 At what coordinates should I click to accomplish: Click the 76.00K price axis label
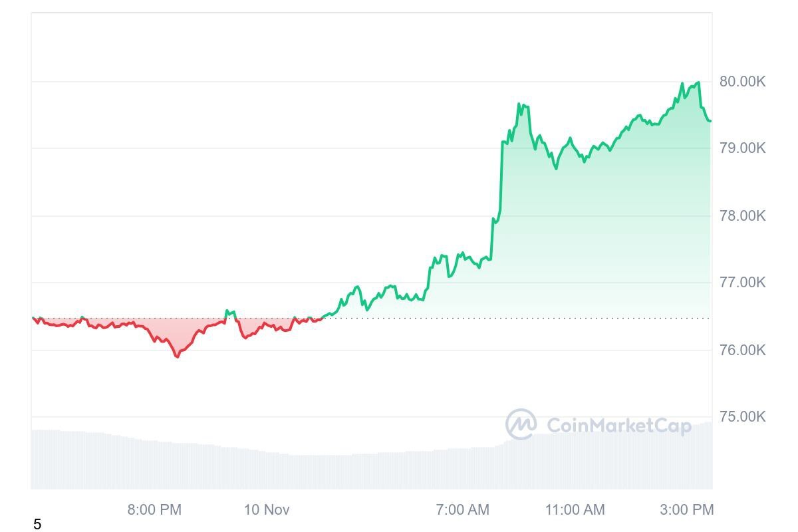(742, 350)
